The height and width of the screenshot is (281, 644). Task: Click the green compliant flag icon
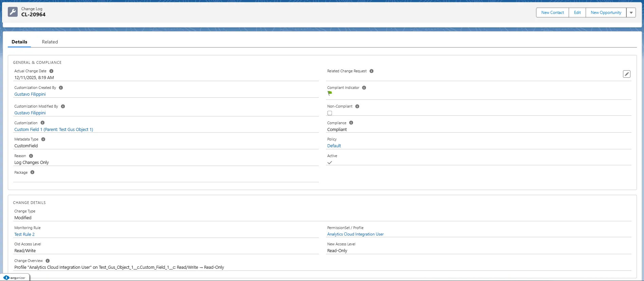pos(330,93)
